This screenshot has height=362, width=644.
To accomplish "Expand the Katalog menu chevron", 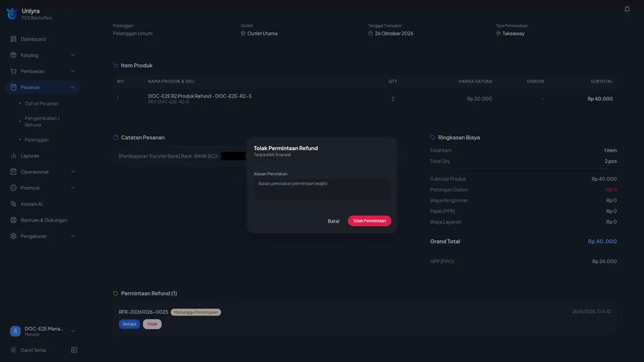I will [x=72, y=55].
